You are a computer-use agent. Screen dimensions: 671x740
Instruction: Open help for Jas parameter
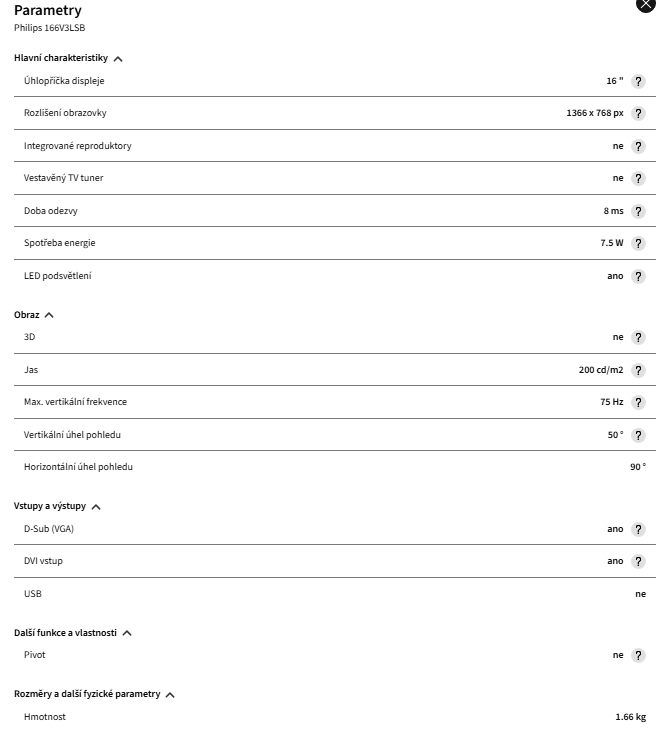click(x=639, y=370)
